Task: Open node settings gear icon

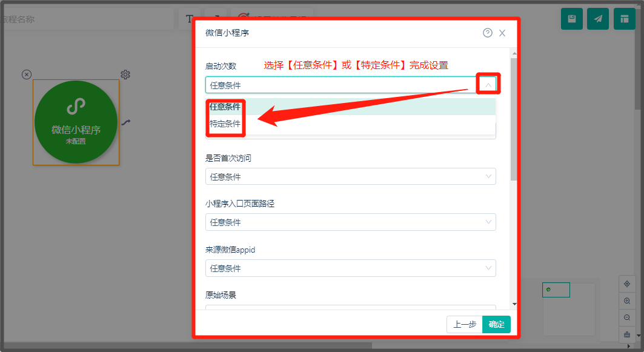Action: point(125,75)
